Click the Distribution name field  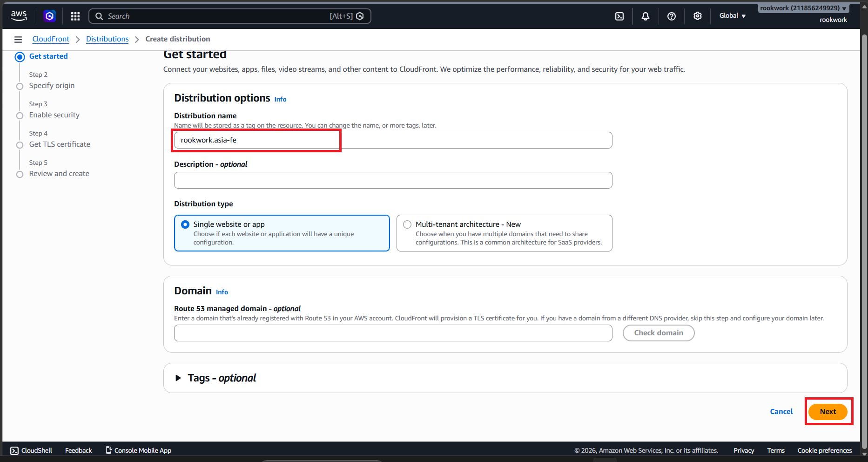click(x=393, y=140)
